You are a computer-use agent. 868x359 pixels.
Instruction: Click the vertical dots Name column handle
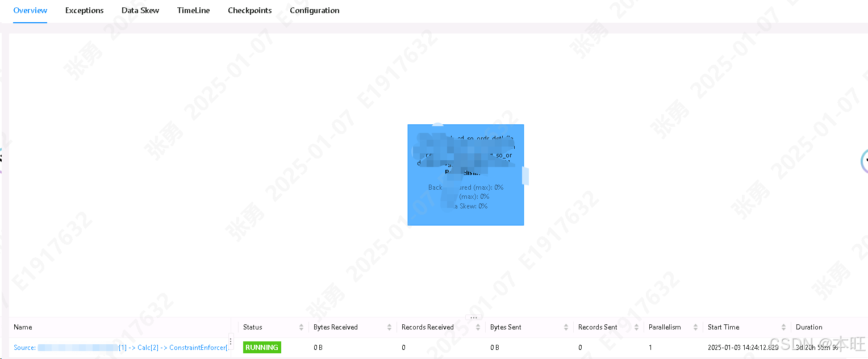pyautogui.click(x=231, y=341)
